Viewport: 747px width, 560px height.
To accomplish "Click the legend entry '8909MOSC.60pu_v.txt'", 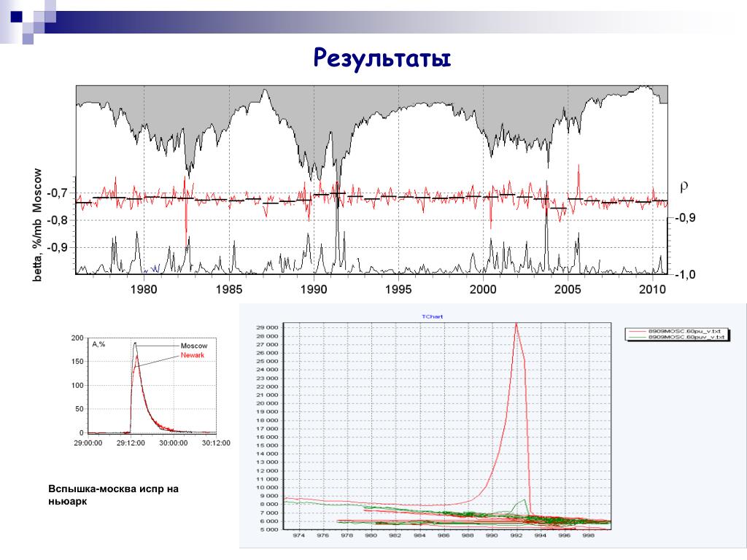I will (684, 331).
